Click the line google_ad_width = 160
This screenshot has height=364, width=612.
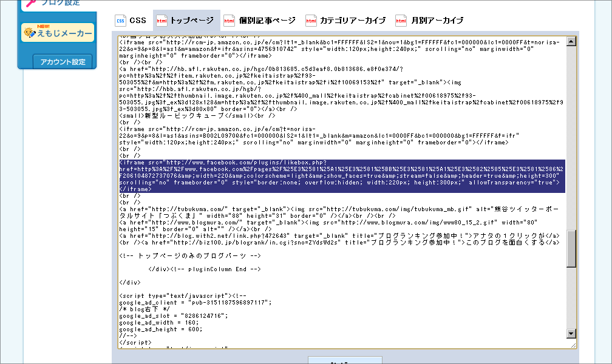point(159,323)
